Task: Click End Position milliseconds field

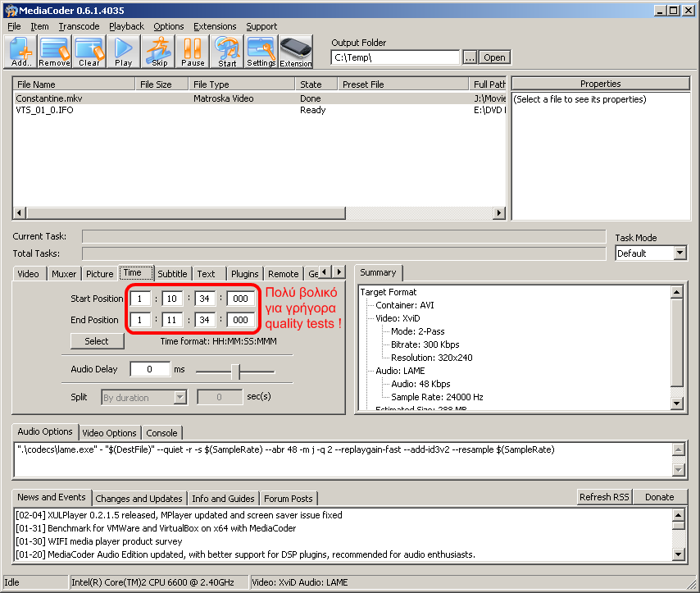Action: click(x=241, y=320)
